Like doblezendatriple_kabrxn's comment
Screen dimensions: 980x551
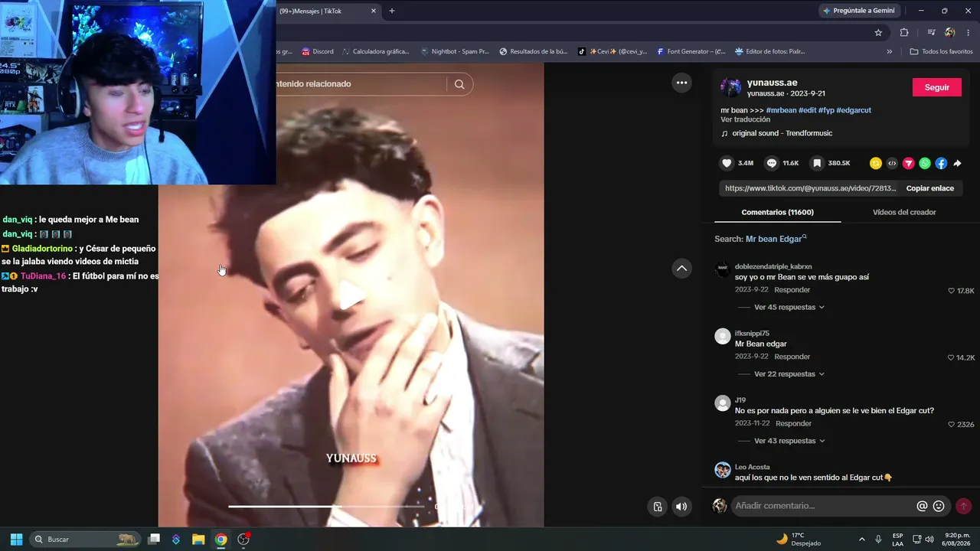click(x=952, y=291)
